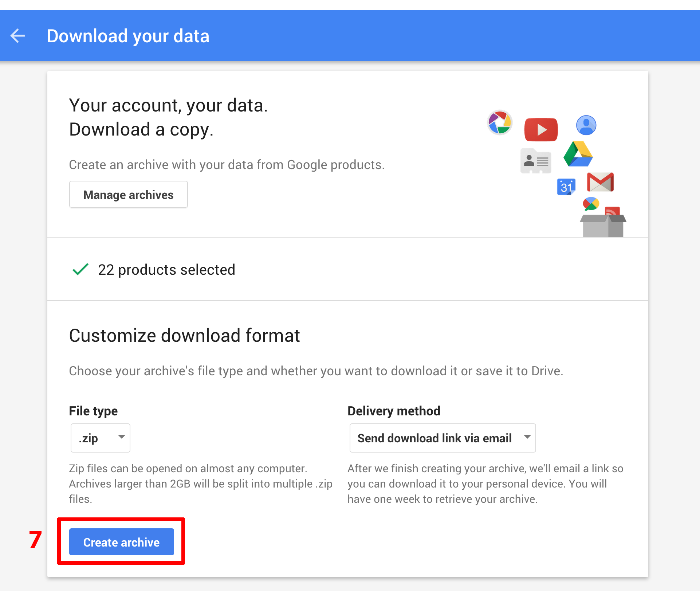Viewport: 700px width, 591px height.
Task: Click the Picasa pinwheel icon
Action: coord(500,122)
